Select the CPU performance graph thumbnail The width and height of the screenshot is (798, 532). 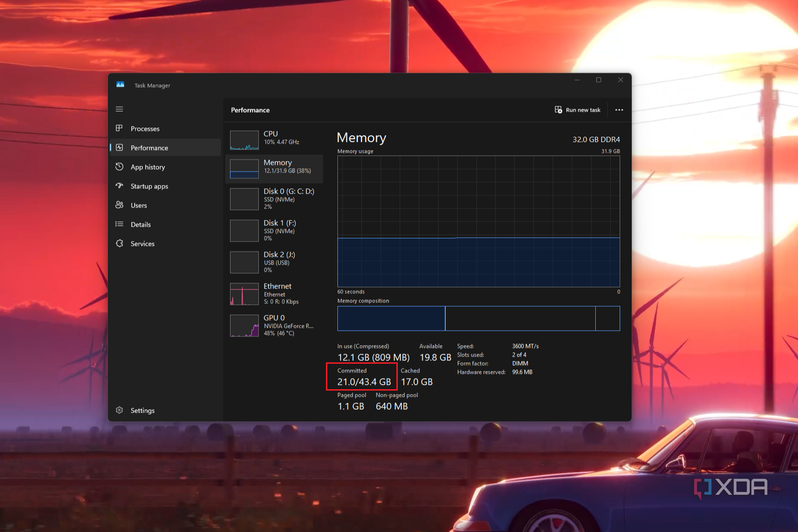[244, 140]
